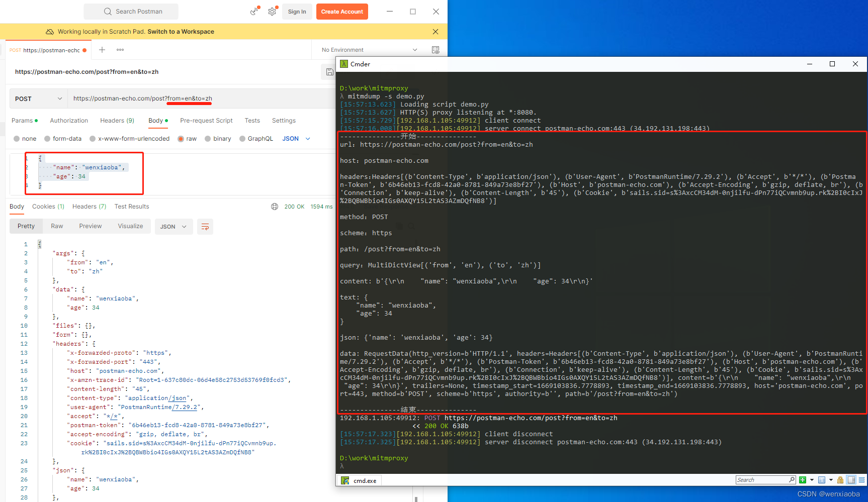The width and height of the screenshot is (868, 502).
Task: Click the Search Postman field
Action: 131,11
